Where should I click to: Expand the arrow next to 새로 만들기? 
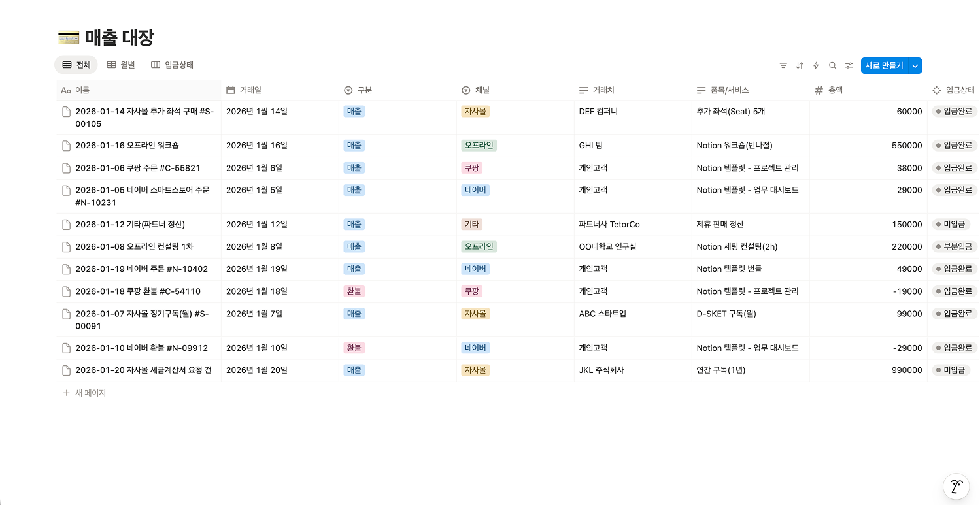[x=915, y=65]
